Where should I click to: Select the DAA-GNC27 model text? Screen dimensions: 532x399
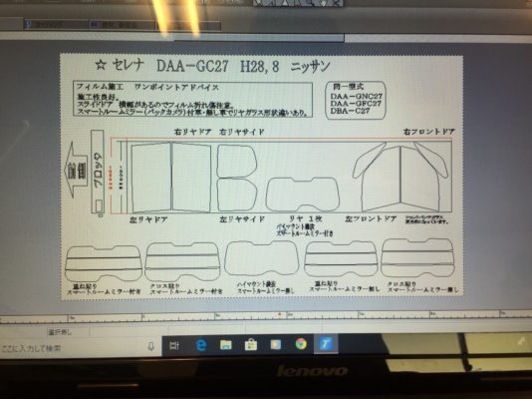[357, 96]
